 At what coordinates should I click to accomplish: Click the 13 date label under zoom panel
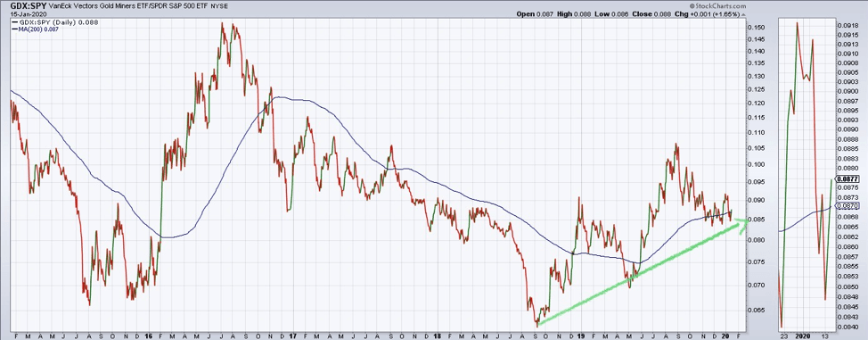tap(826, 336)
